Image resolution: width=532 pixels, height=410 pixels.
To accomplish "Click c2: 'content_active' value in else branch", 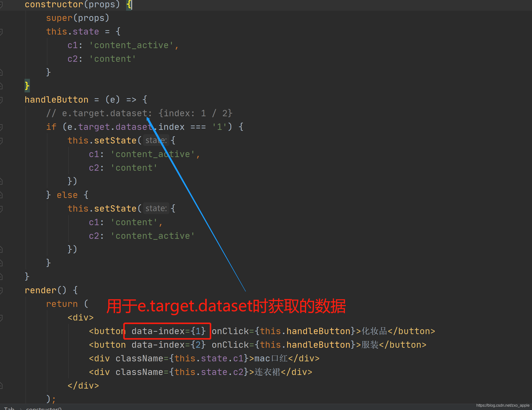I will [153, 236].
